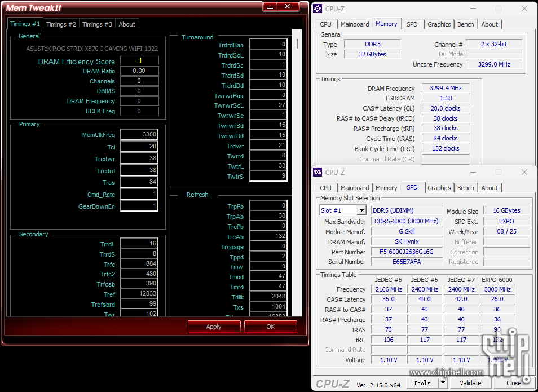Click the DRAM Efficiency Score value box
This screenshot has width=538, height=392.
(139, 61)
